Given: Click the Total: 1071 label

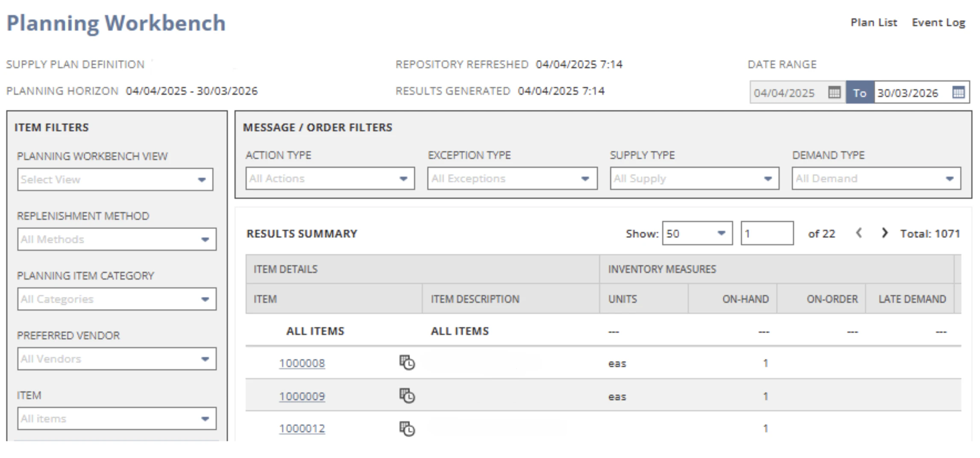Looking at the screenshot, I should 930,234.
